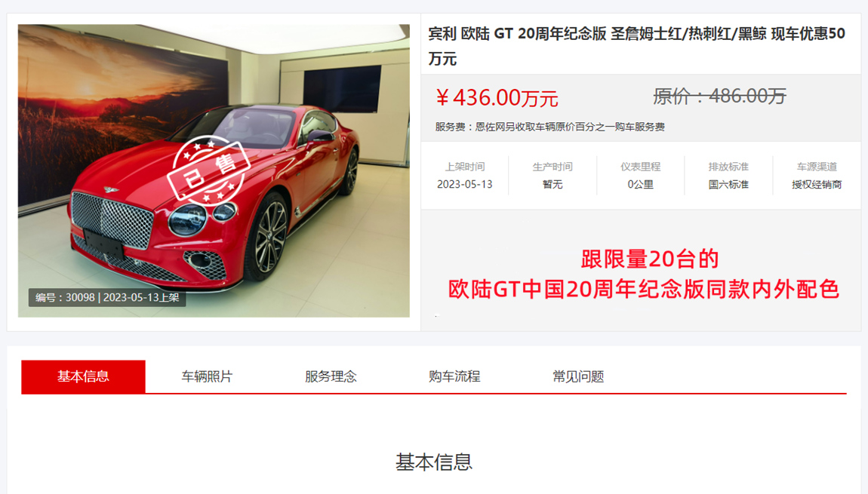Screen dimensions: 868x494
Task: Click the crossed-out 原价 486.00万 text
Action: (x=719, y=97)
